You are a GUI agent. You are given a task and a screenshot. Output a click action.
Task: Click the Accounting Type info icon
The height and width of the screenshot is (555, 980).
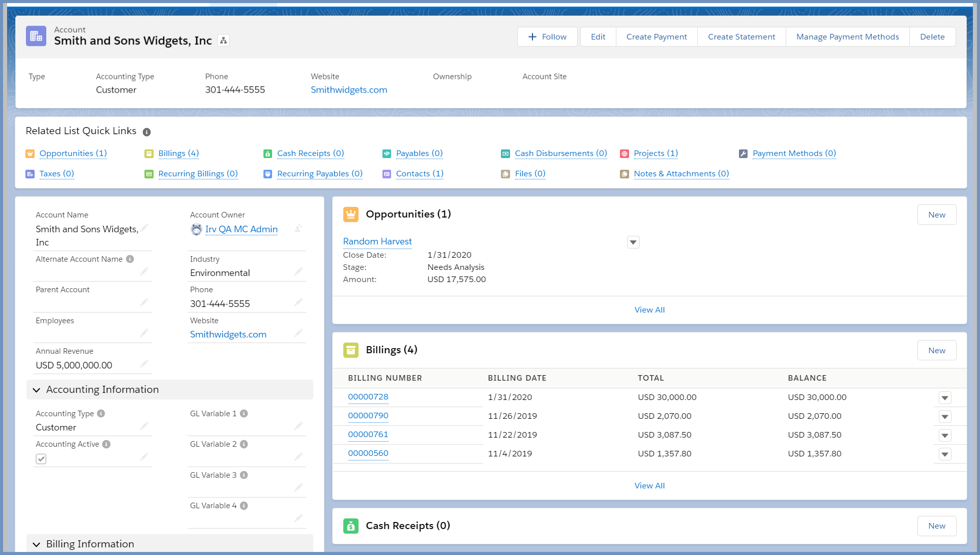101,414
